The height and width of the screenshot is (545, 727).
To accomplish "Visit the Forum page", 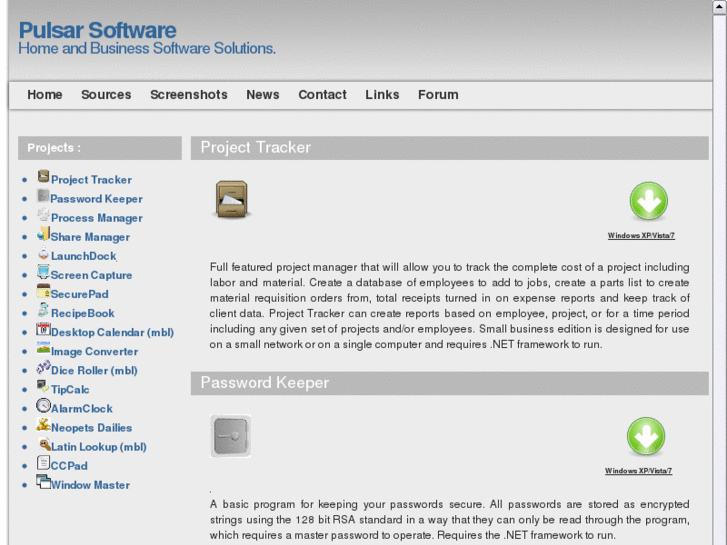I will tap(438, 95).
